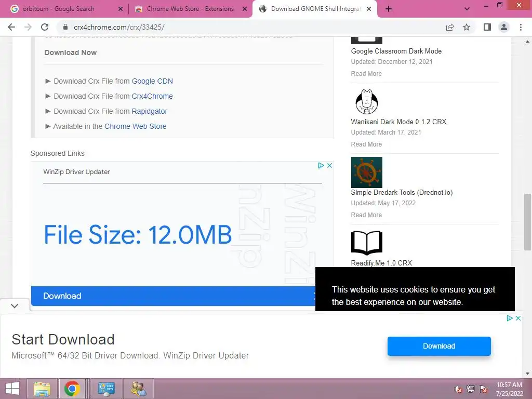The width and height of the screenshot is (532, 399).
Task: Open AdChoices icon on bottom banner
Action: point(510,318)
